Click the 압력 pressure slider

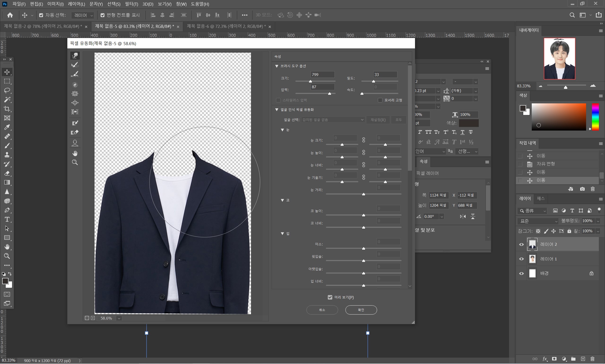315,93
